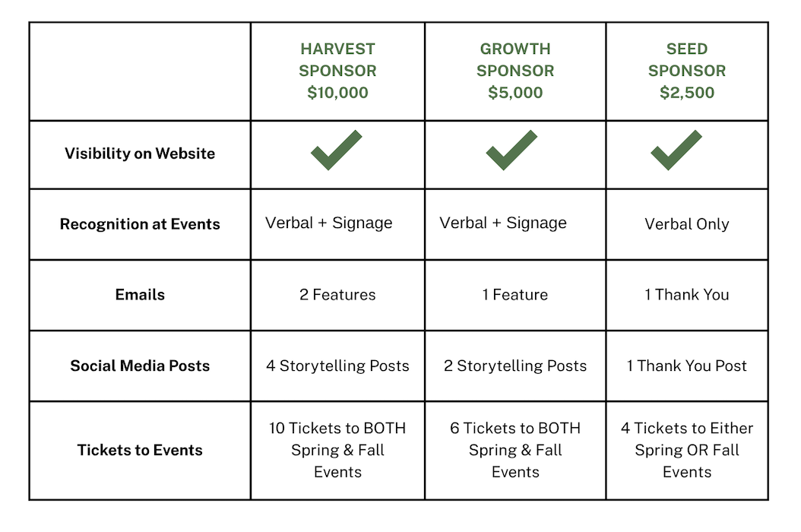Image resolution: width=801 pixels, height=532 pixels.
Task: Select the 4 Tickets to Either cell
Action: click(x=687, y=450)
